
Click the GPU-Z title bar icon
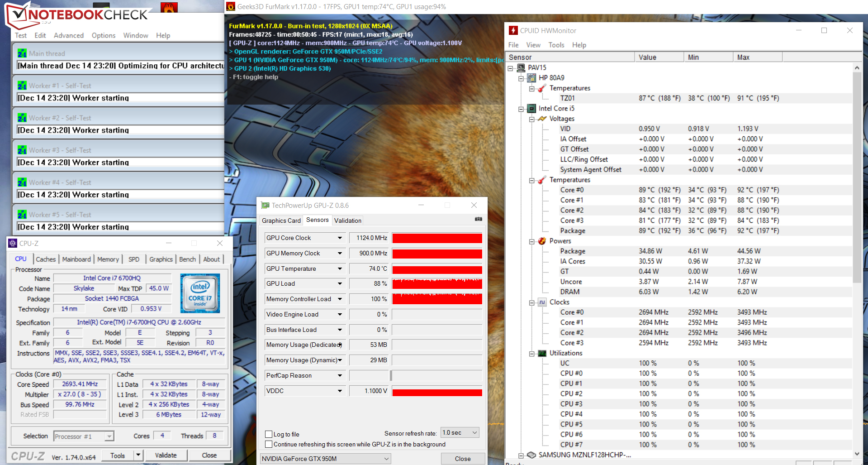pos(266,205)
